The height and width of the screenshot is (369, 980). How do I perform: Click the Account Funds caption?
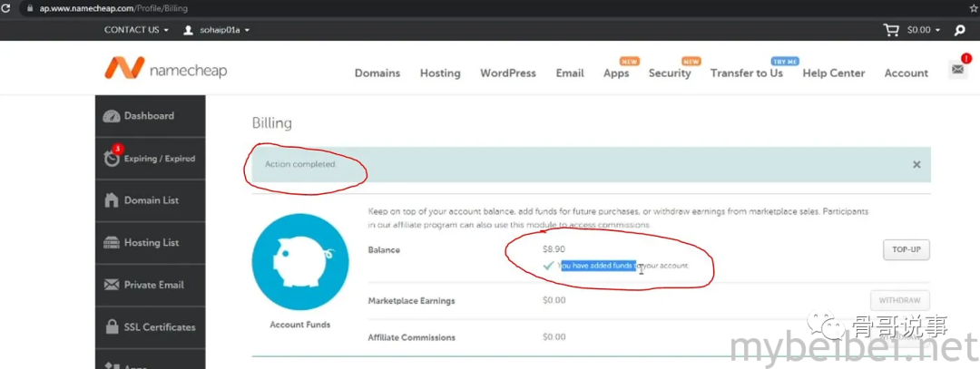(x=300, y=325)
